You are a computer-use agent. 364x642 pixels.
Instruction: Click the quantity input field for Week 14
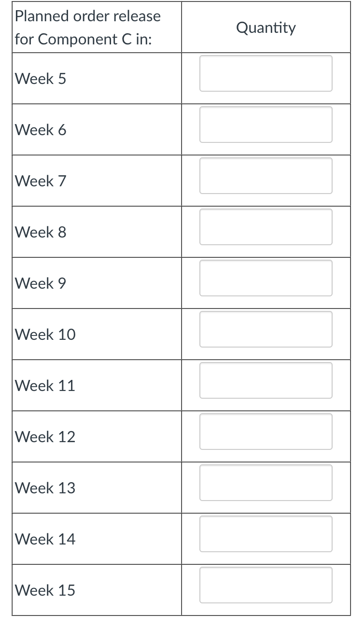266,534
